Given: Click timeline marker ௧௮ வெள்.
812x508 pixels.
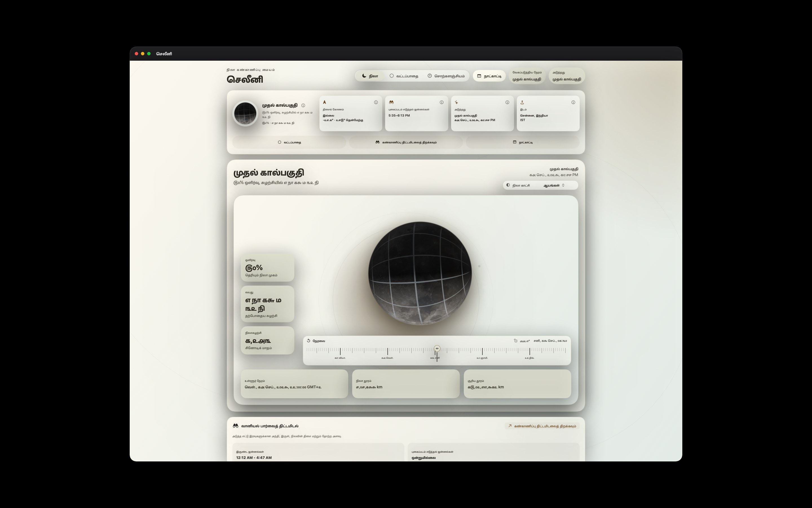Looking at the screenshot, I should coord(388,358).
